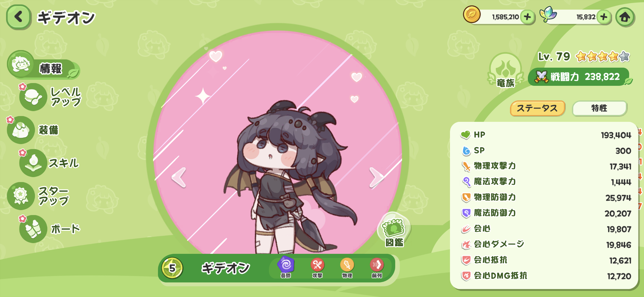Tap the 前列 position icon
The image size is (644, 297).
(377, 268)
